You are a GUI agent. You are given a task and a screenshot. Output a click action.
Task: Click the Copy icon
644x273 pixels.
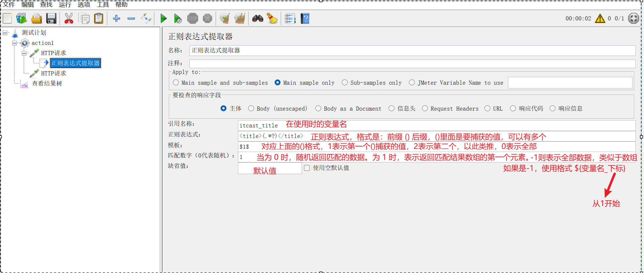[84, 18]
